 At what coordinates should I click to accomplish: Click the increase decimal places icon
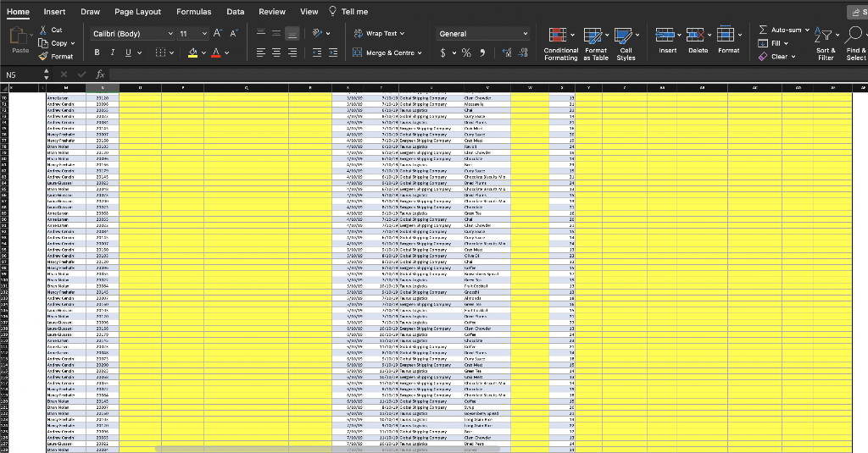click(507, 52)
